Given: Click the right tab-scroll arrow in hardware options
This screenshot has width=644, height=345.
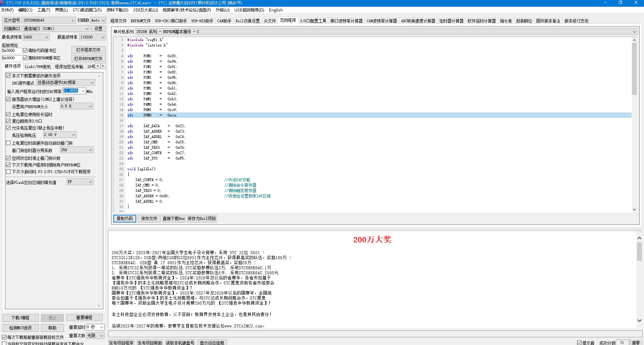Looking at the screenshot, I should click(x=103, y=66).
